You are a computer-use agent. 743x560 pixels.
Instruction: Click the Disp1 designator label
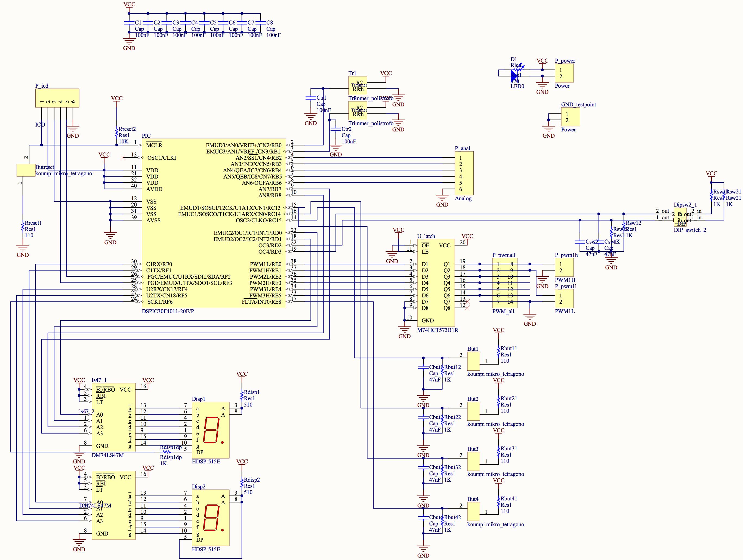coord(199,399)
